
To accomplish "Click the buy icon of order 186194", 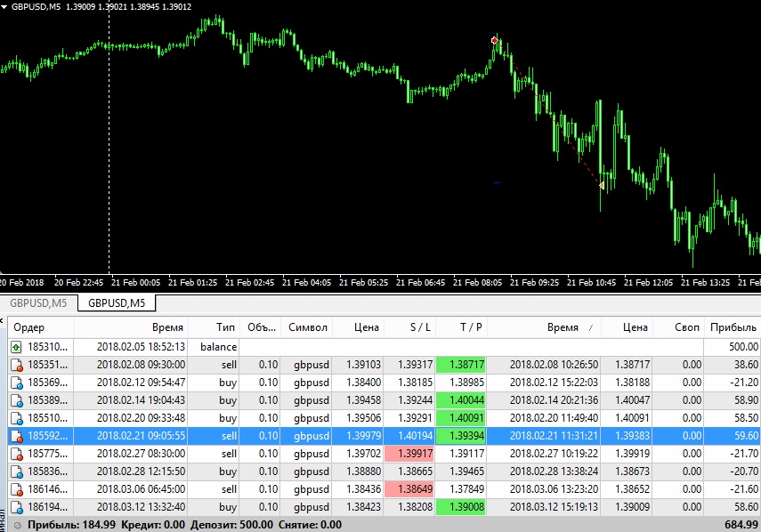I will click(x=17, y=507).
